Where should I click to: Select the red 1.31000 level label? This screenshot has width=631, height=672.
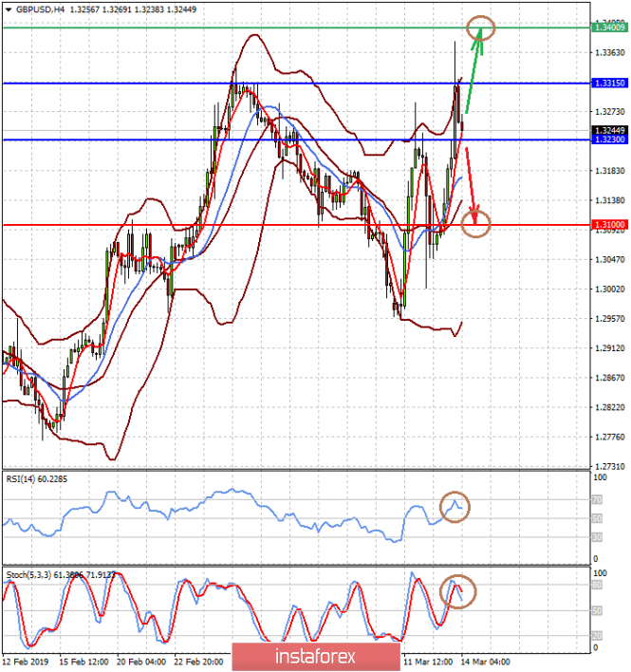[x=609, y=225]
